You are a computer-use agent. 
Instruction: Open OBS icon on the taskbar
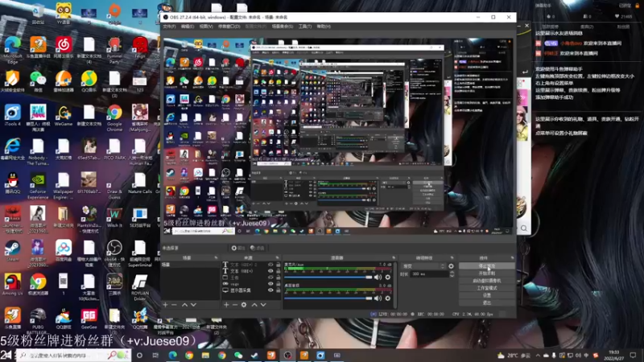[287, 356]
